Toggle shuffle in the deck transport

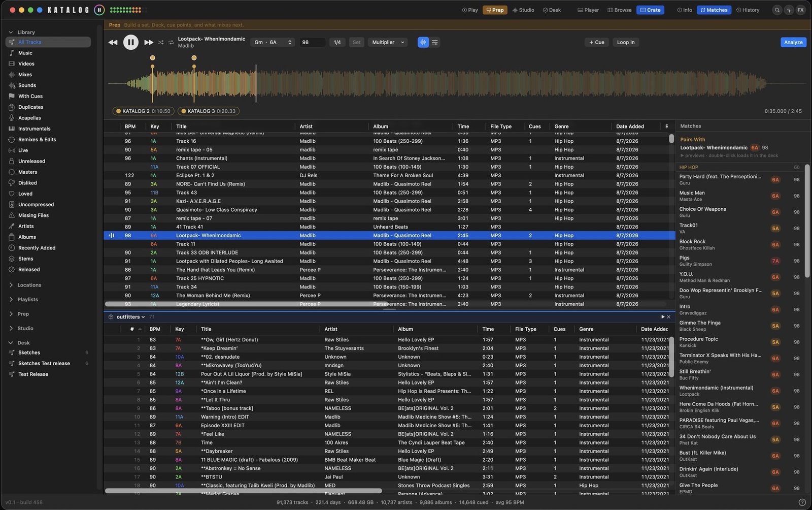click(161, 42)
